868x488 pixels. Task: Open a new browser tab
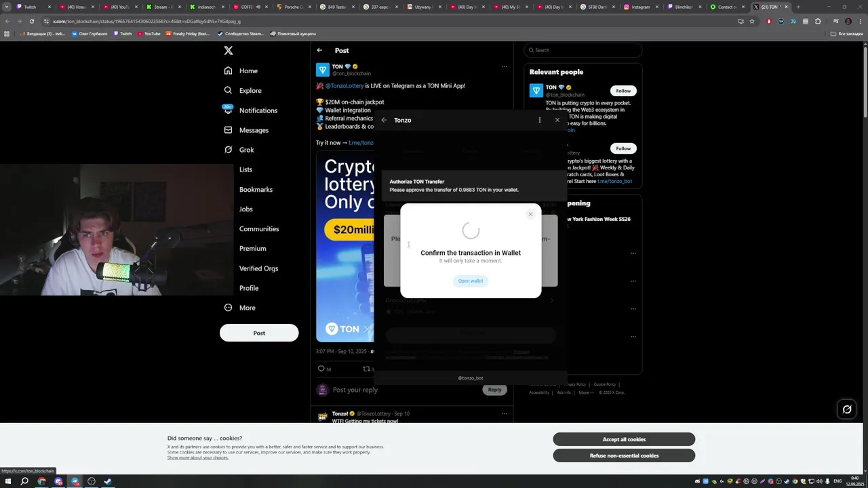(798, 7)
